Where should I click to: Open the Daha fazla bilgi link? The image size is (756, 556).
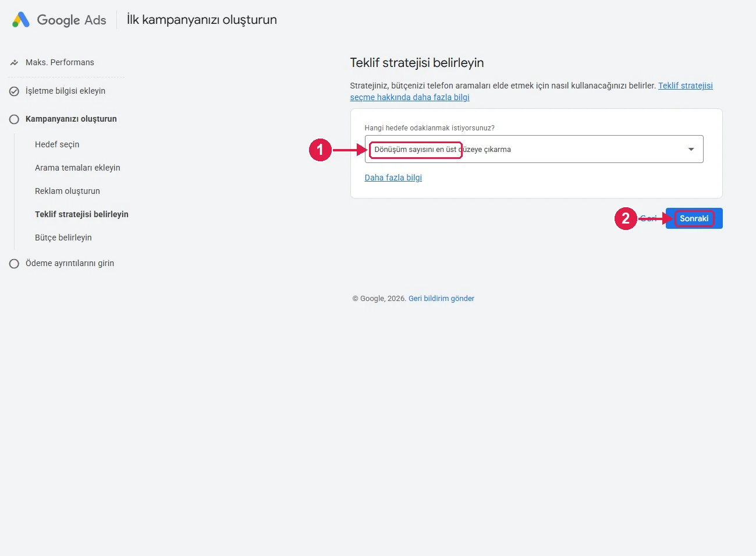pyautogui.click(x=393, y=178)
